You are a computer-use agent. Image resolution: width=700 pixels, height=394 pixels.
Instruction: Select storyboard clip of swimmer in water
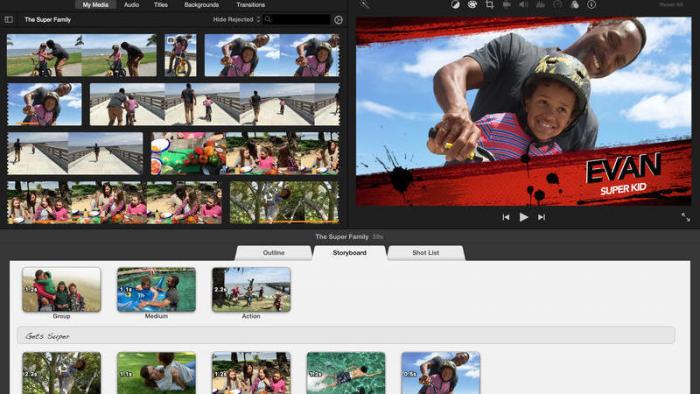(x=346, y=373)
